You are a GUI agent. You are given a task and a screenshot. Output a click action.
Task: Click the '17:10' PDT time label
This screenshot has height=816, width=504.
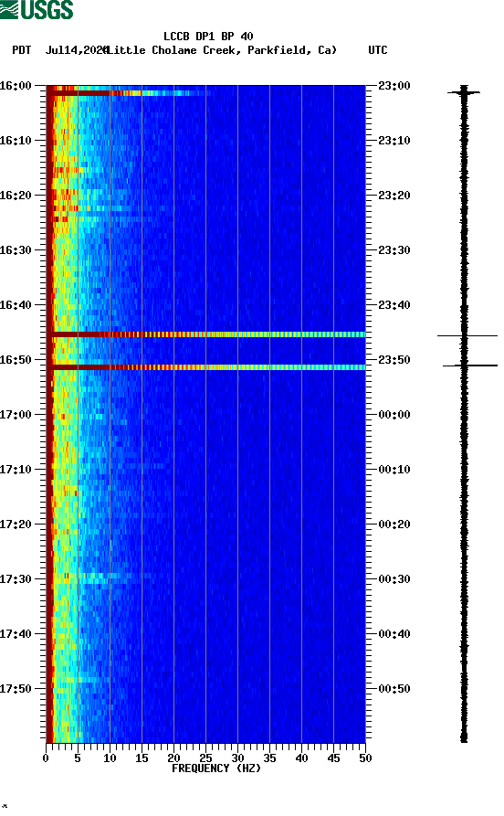(x=16, y=470)
